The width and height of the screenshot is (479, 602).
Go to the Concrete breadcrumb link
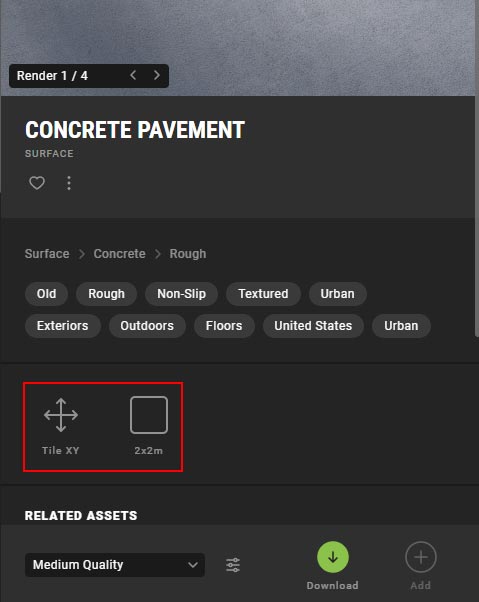point(119,254)
